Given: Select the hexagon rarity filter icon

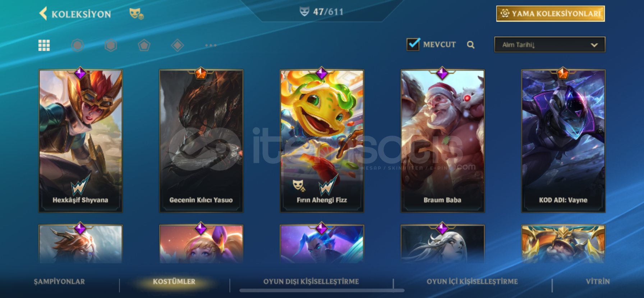Looking at the screenshot, I should [111, 45].
